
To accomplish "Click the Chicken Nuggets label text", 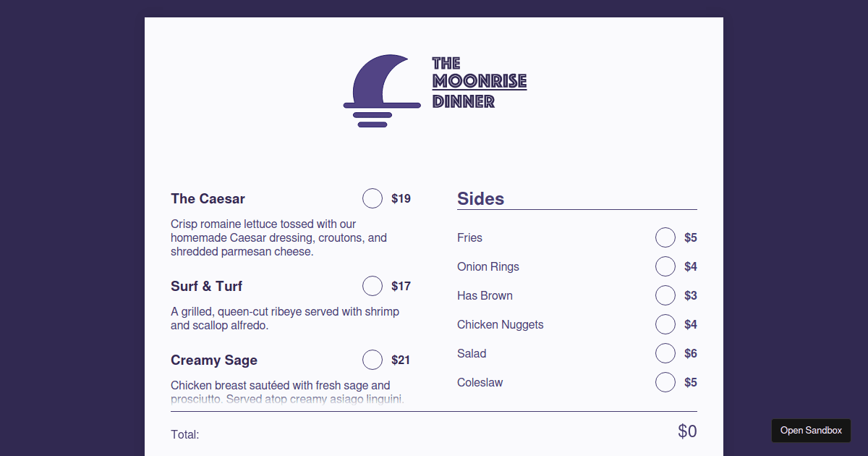I will click(x=500, y=325).
